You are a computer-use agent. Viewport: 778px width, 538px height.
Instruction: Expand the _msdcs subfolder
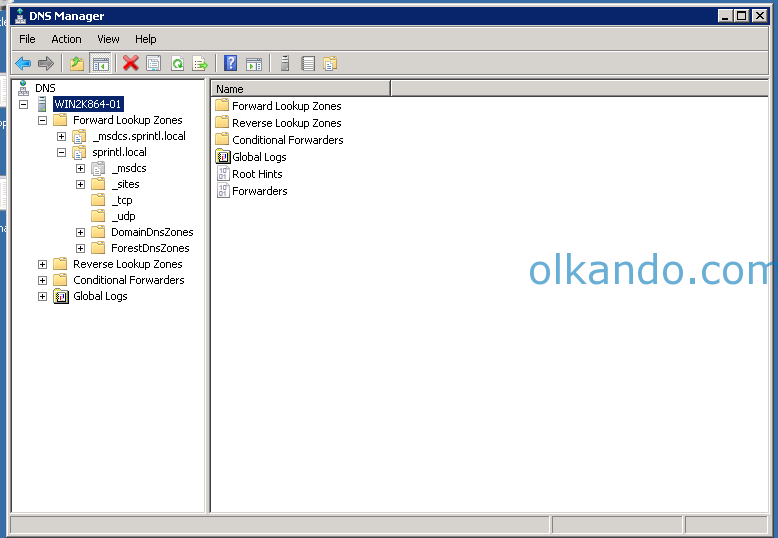pyautogui.click(x=80, y=168)
